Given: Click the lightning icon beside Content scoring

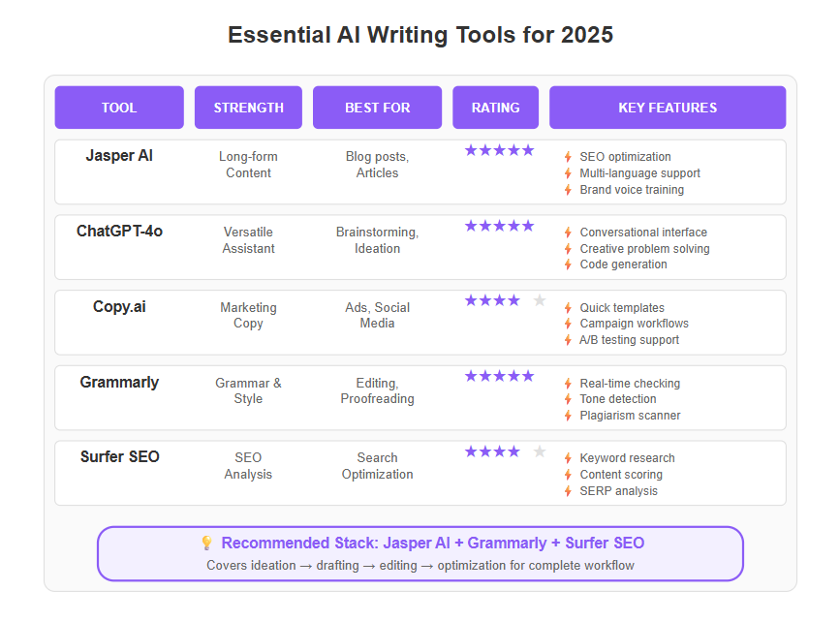Looking at the screenshot, I should point(568,475).
